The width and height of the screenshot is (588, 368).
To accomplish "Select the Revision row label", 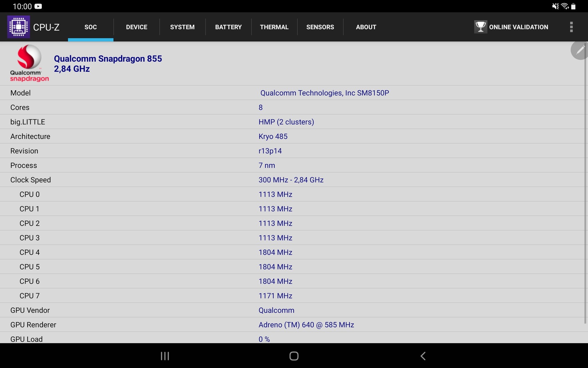I will coord(24,151).
